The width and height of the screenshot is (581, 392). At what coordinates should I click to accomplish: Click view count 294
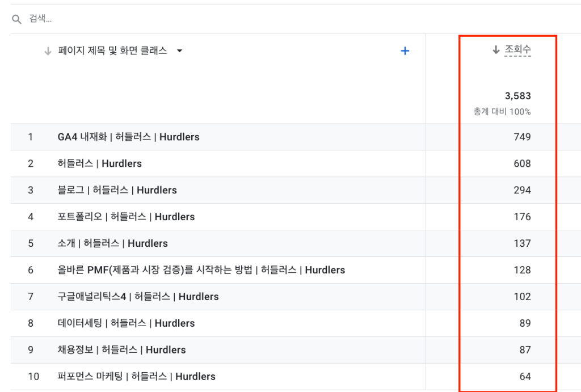[522, 190]
